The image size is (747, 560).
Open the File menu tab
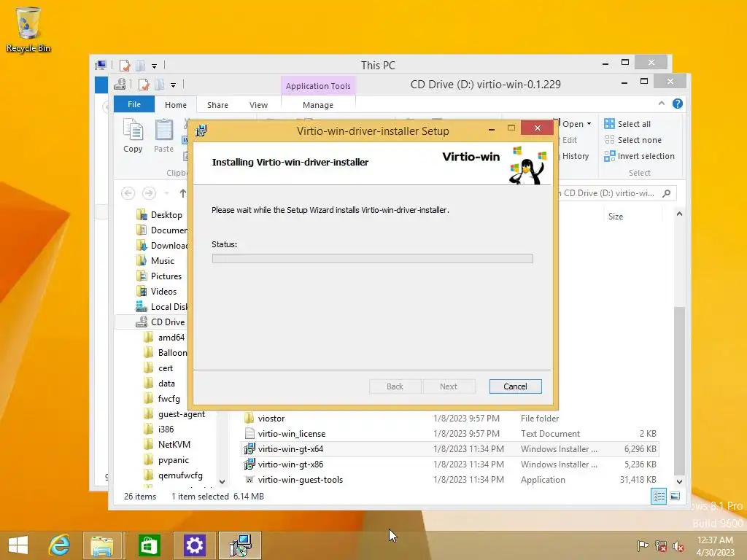point(134,104)
